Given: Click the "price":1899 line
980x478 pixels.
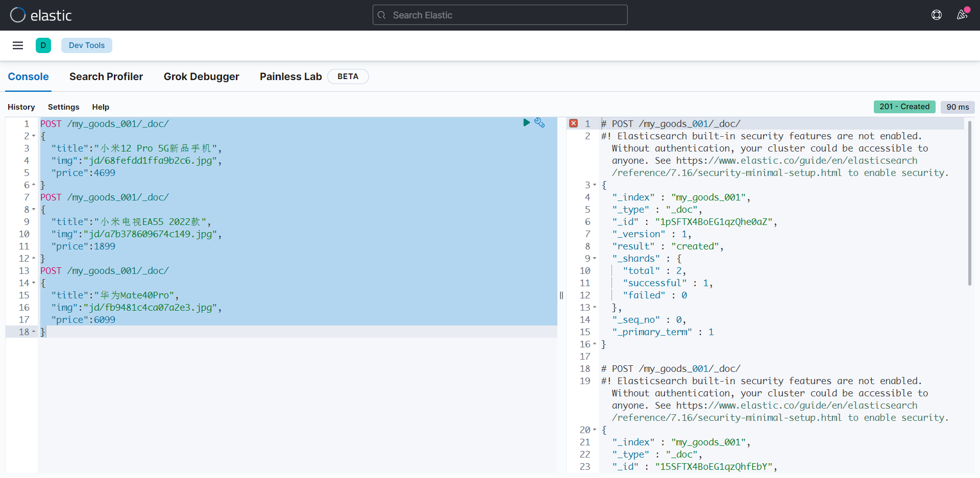Looking at the screenshot, I should pyautogui.click(x=83, y=246).
